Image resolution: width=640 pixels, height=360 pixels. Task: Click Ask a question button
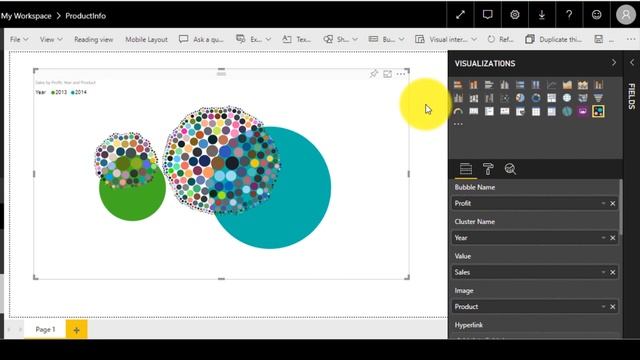click(201, 39)
